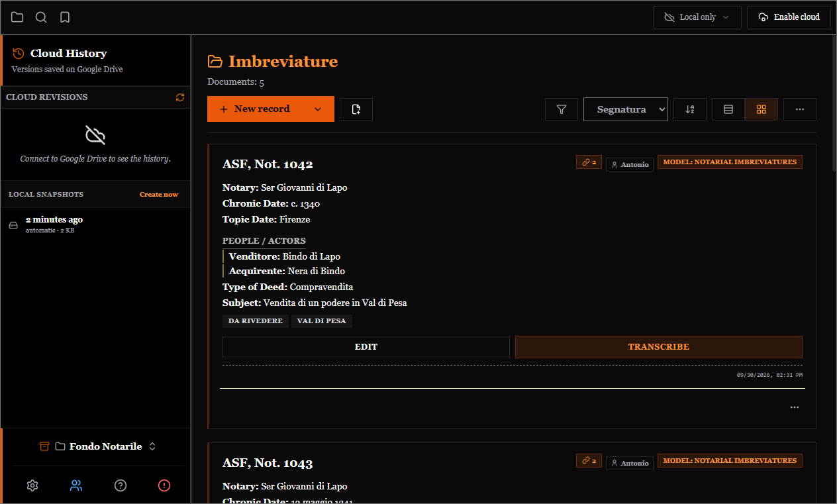
Task: Expand the New record dropdown arrow
Action: 318,109
